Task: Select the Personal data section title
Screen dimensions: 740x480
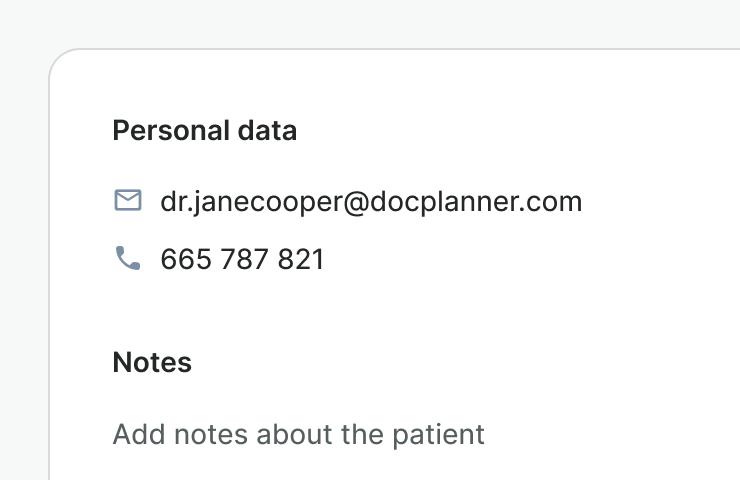Action: tap(205, 131)
